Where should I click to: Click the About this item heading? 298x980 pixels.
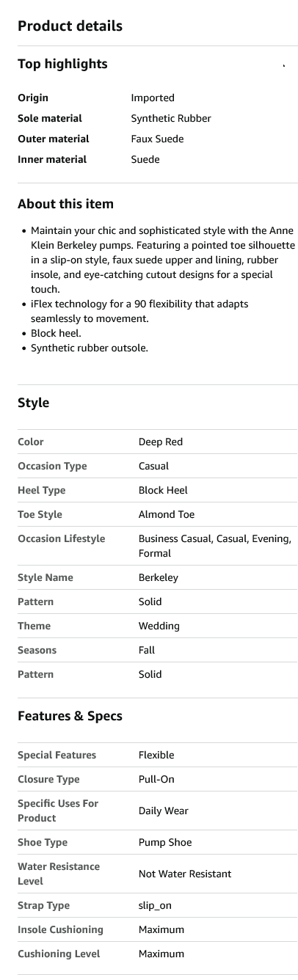(x=65, y=204)
